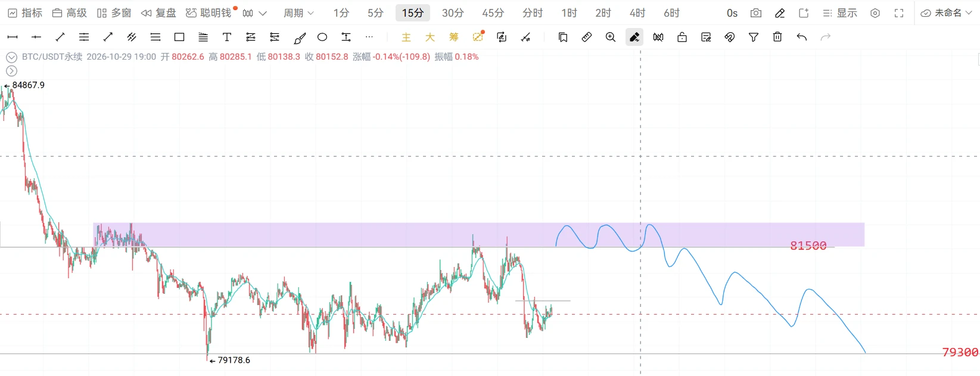
Task: Click the bookmark drawings icon
Action: pos(563,37)
